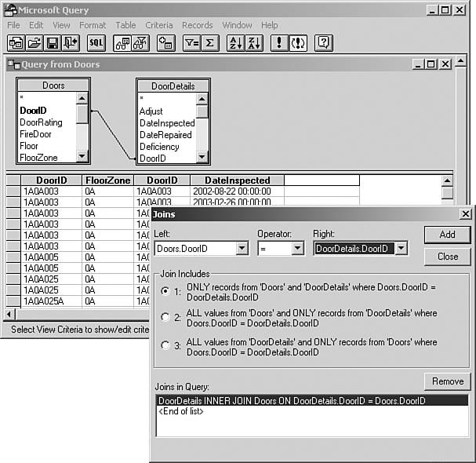Open the Right field dropdown DoorDetails.DoorID
This screenshot has height=463, width=476.
(401, 249)
